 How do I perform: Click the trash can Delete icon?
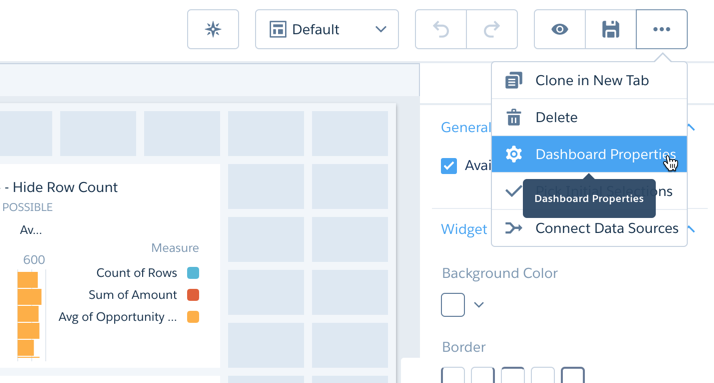pos(514,117)
